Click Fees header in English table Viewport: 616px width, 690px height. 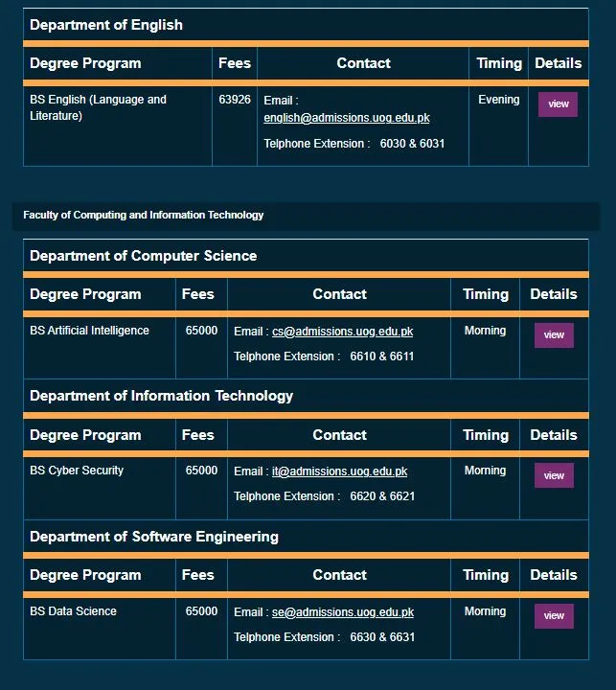[235, 63]
